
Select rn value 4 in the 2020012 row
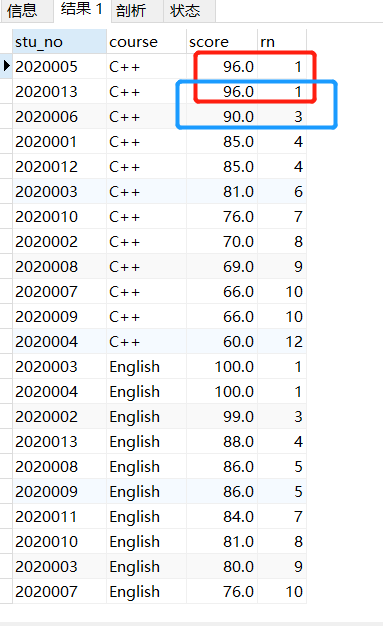282,167
